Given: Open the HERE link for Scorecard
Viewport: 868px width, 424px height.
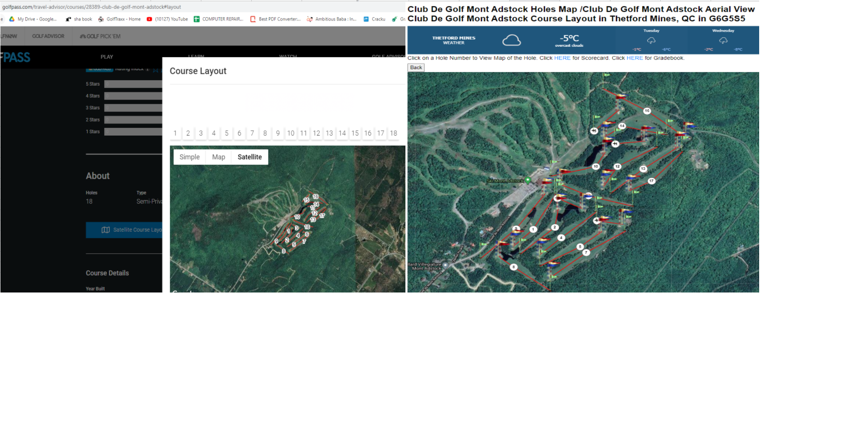Looking at the screenshot, I should click(562, 58).
